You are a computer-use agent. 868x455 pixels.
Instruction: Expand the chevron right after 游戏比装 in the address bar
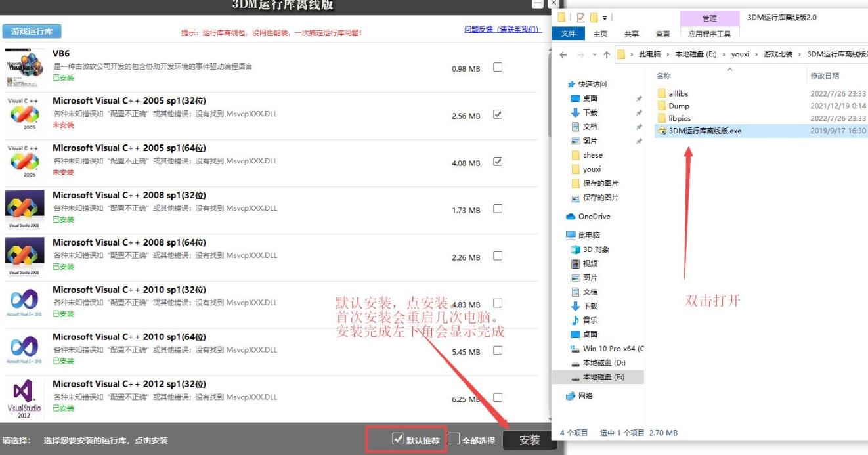(x=800, y=54)
